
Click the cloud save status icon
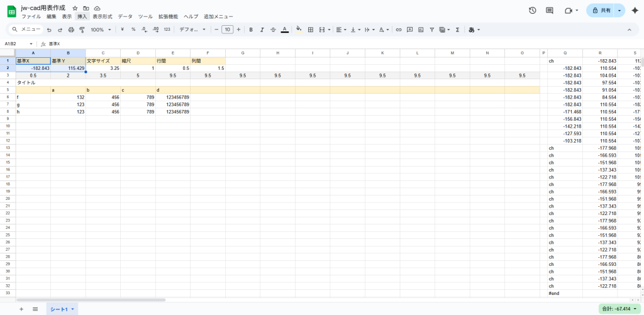[x=97, y=8]
